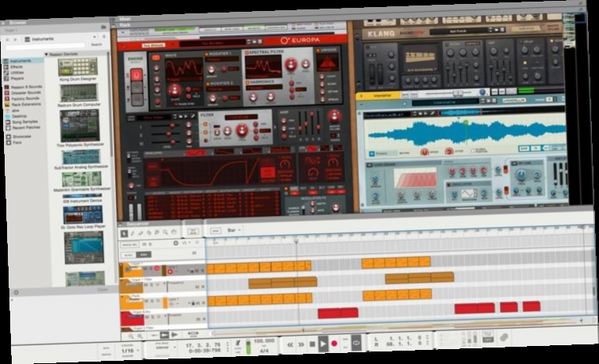Mute the Organ 1 track
The width and height of the screenshot is (599, 364).
pyautogui.click(x=146, y=269)
